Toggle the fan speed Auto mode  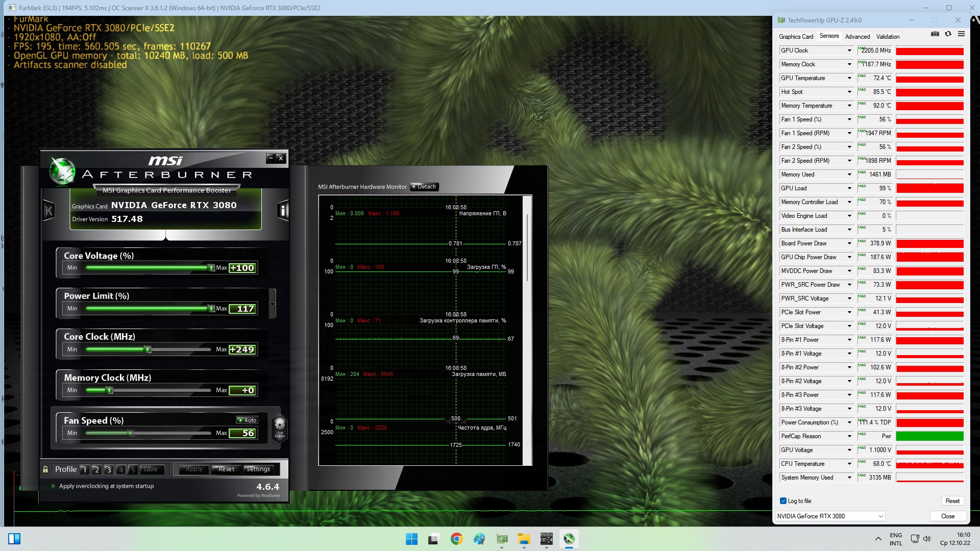pos(248,420)
